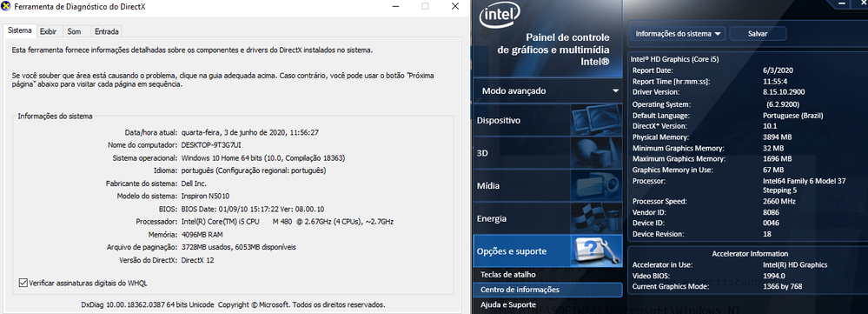This screenshot has height=314, width=868.
Task: Click the checkered flag icon beside Energia
Action: [596, 218]
